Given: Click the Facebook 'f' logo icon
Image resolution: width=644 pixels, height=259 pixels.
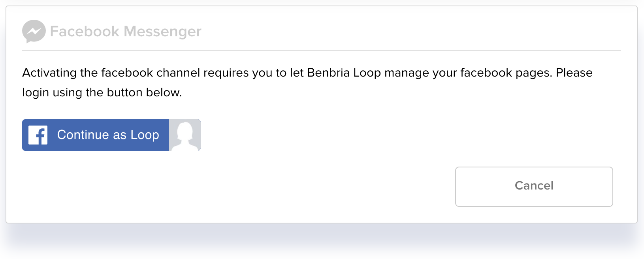Looking at the screenshot, I should [38, 135].
